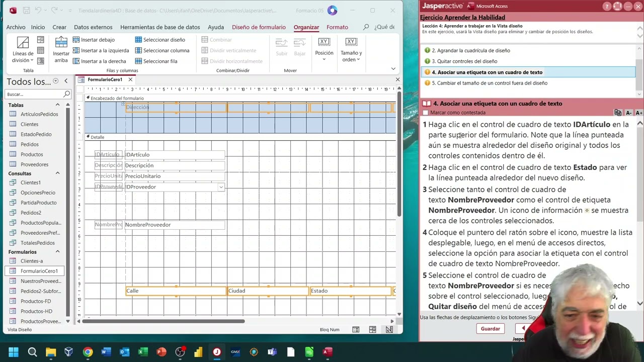
Task: Select step 3 Quitar controles del diseño
Action: 464,61
